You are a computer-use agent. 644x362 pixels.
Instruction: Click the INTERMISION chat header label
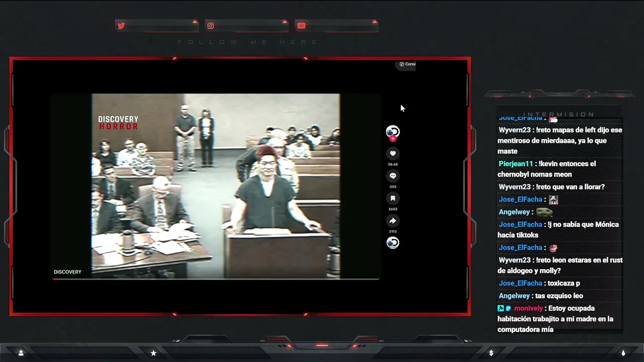pyautogui.click(x=559, y=115)
